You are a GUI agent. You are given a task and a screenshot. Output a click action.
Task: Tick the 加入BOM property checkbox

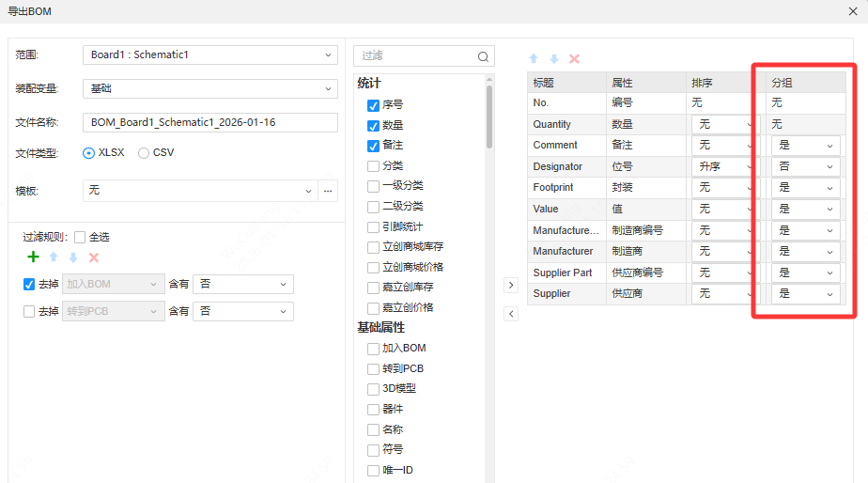(x=373, y=349)
